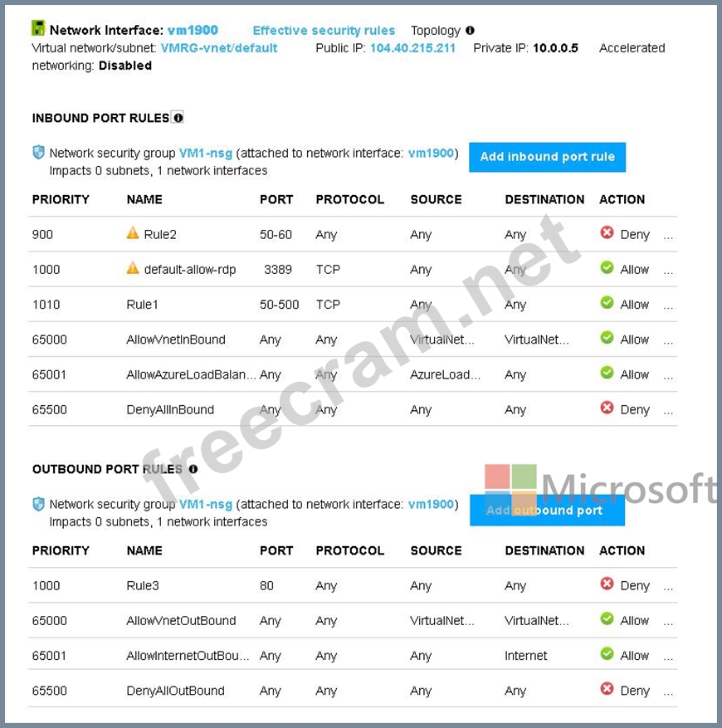
Task: Select the AllowInternetOutBou... rule name
Action: (x=188, y=656)
